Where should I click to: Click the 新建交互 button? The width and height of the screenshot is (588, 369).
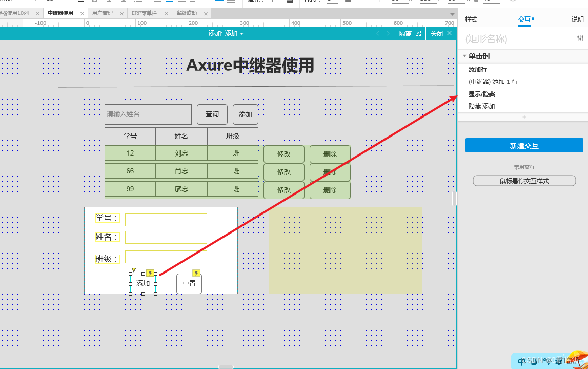pyautogui.click(x=524, y=145)
